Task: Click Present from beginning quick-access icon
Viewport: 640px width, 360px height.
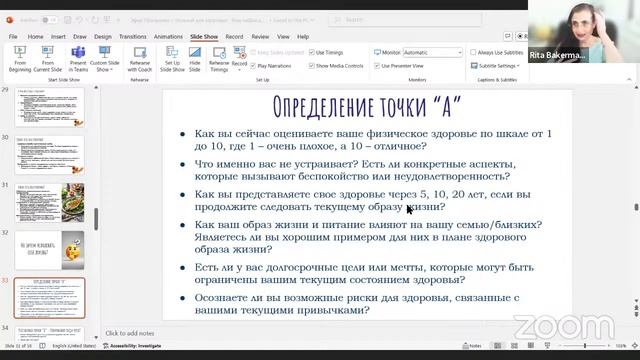Action: [107, 20]
